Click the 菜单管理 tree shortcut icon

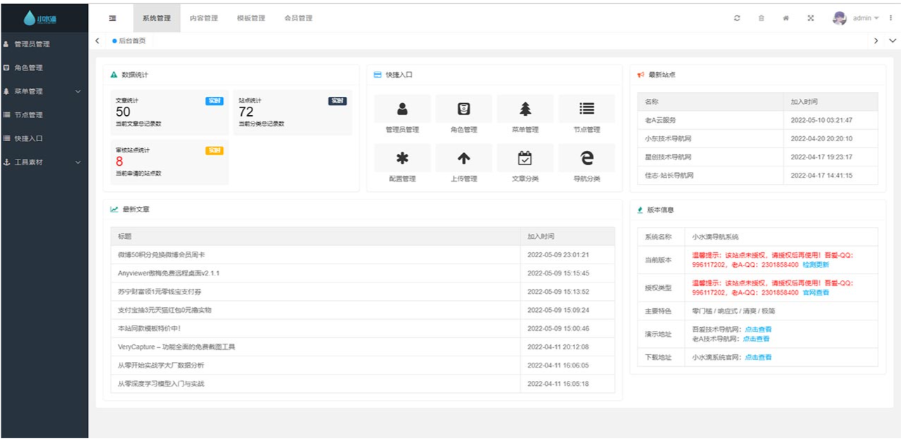(525, 109)
